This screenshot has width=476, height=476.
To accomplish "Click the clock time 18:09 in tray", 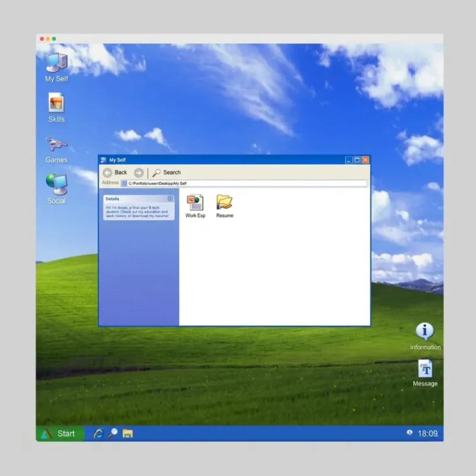I will (428, 434).
